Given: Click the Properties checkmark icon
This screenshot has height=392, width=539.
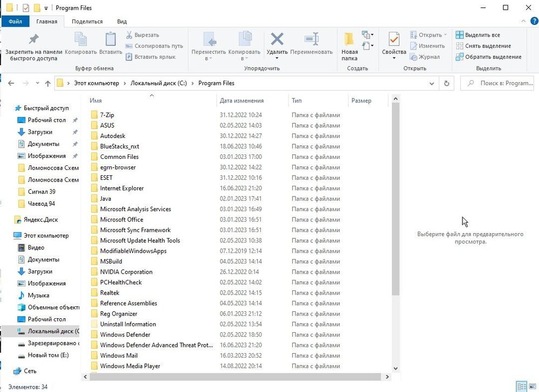Looking at the screenshot, I should click(394, 39).
